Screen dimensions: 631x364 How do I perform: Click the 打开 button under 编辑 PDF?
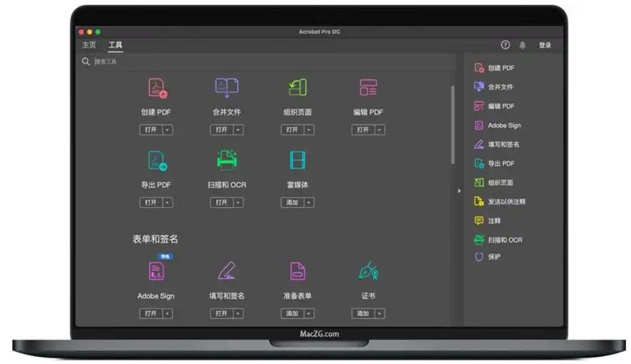(x=363, y=130)
